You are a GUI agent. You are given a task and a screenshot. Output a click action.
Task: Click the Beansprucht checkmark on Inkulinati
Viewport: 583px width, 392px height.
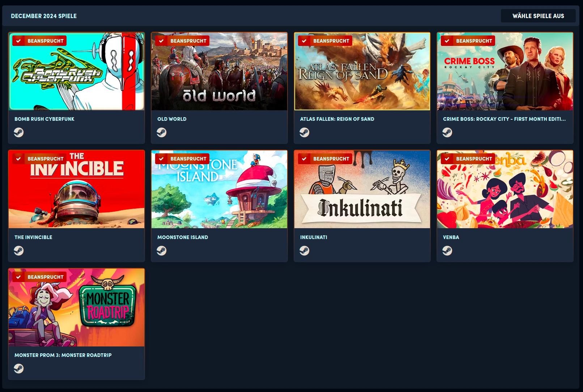click(304, 159)
